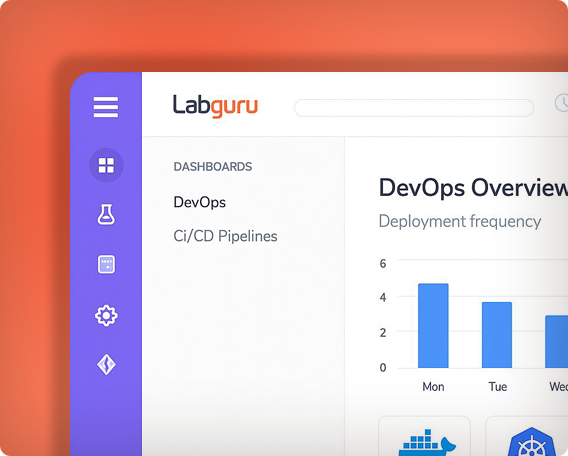Select the dashboards grid icon
This screenshot has width=568, height=456.
[106, 165]
